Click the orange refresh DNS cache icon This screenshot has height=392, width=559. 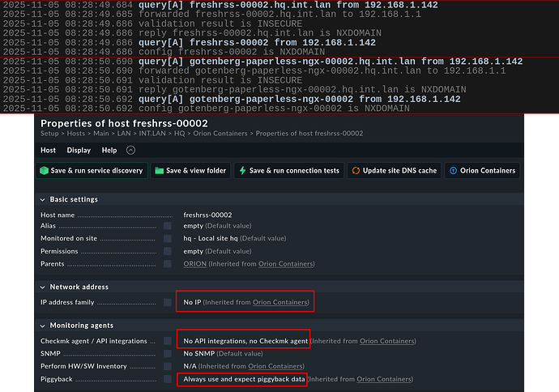pos(356,171)
